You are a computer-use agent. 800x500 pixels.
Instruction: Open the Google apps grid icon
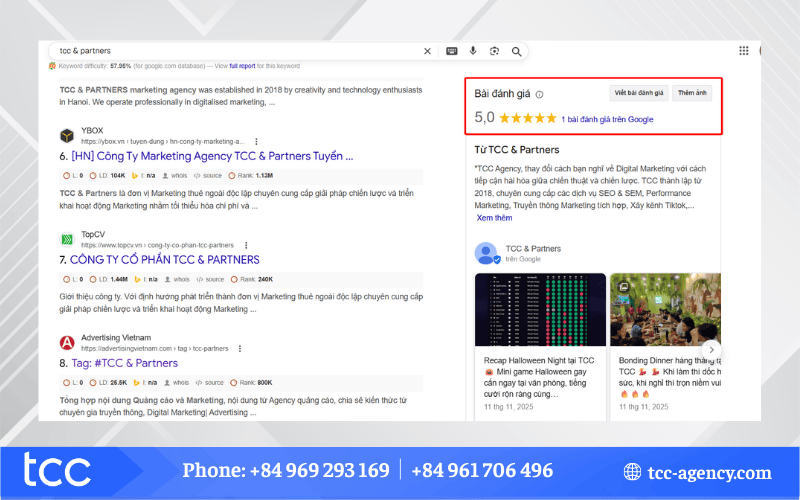(x=743, y=51)
